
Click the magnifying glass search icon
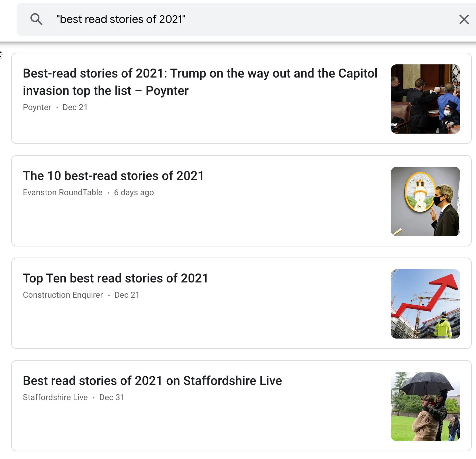tap(36, 19)
